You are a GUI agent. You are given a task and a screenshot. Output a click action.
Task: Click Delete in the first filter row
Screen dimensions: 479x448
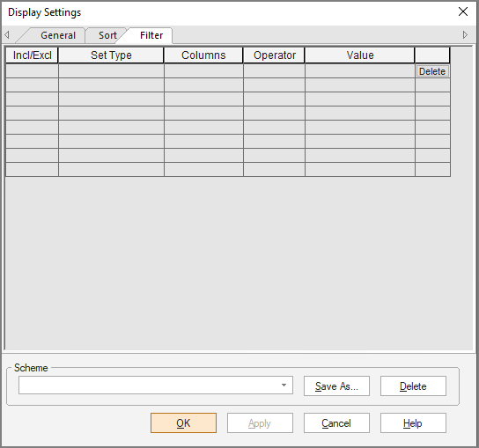[x=432, y=71]
